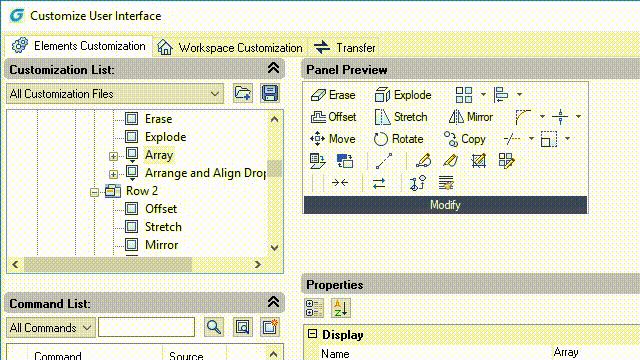Click the Scale icon in Panel Preview
Screen dimensions: 640x360
coord(549,139)
